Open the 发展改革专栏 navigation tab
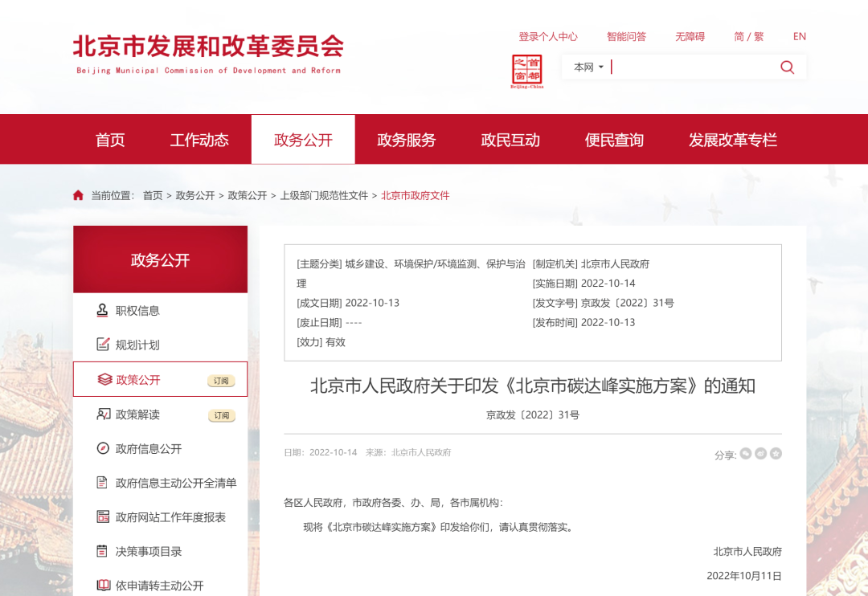Image resolution: width=868 pixels, height=596 pixels. pos(732,140)
